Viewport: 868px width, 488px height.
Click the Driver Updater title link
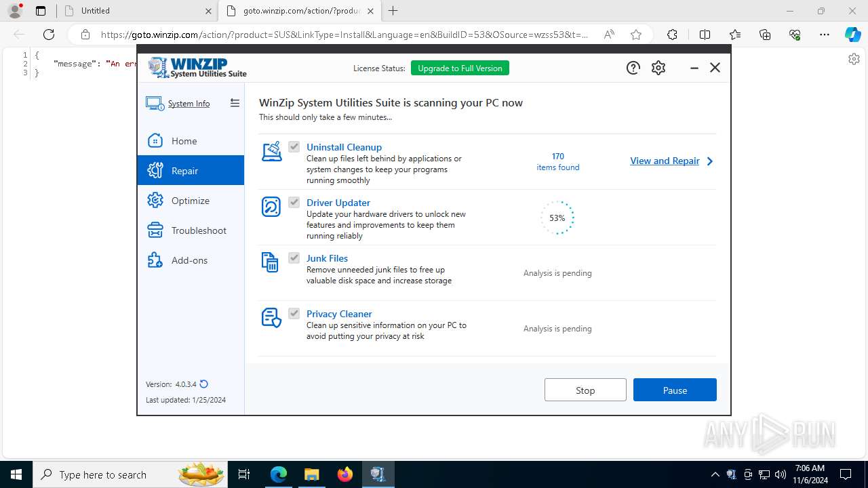338,203
